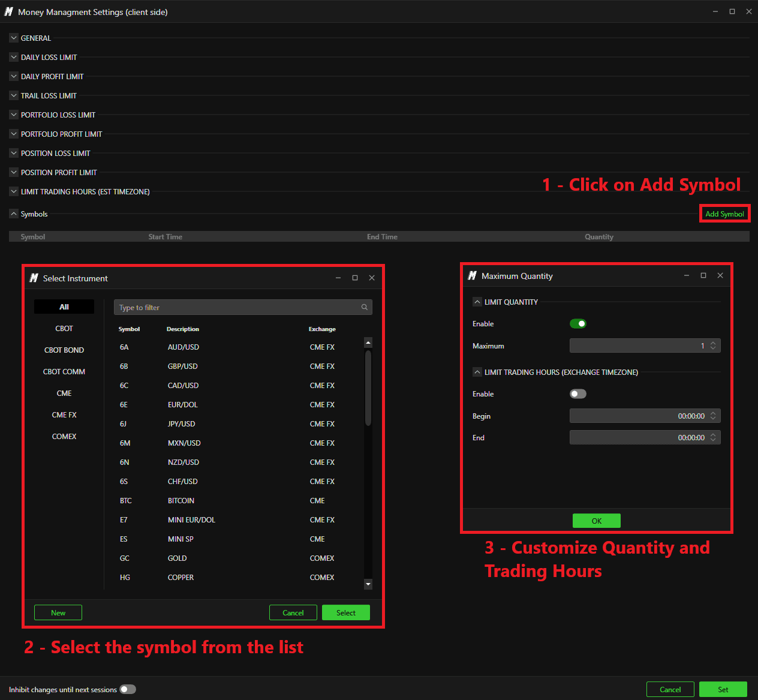This screenshot has height=700, width=758.
Task: Expand the DAILY LOSS LIMIT section
Action: pos(14,57)
